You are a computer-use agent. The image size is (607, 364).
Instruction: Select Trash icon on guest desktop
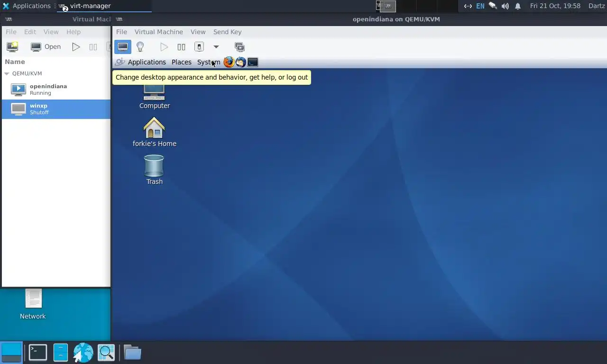click(x=154, y=170)
